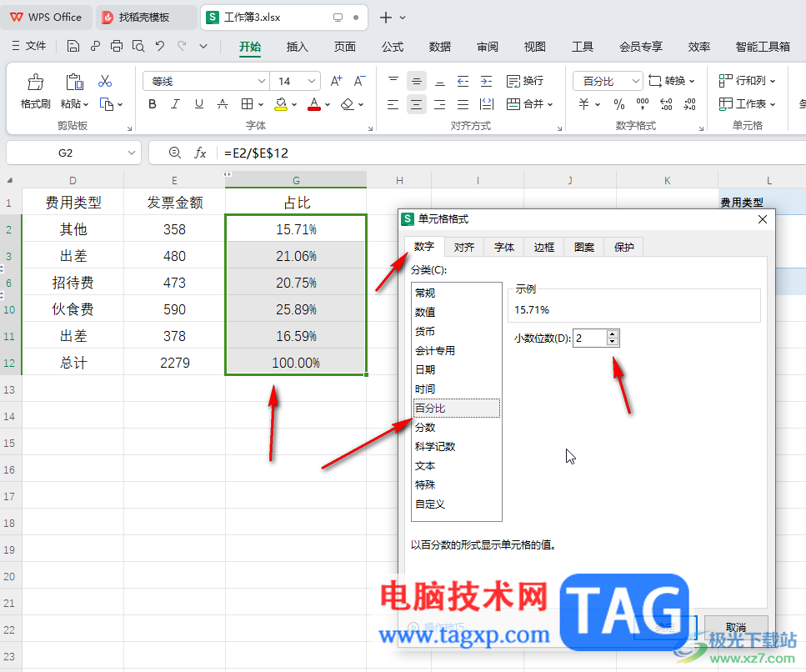Click the Increase font size icon
Viewport: 806px width, 672px height.
336,81
